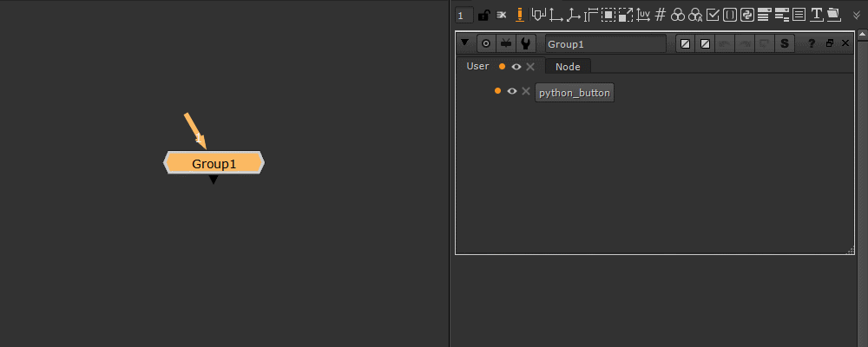Switch to the User tab

[477, 66]
